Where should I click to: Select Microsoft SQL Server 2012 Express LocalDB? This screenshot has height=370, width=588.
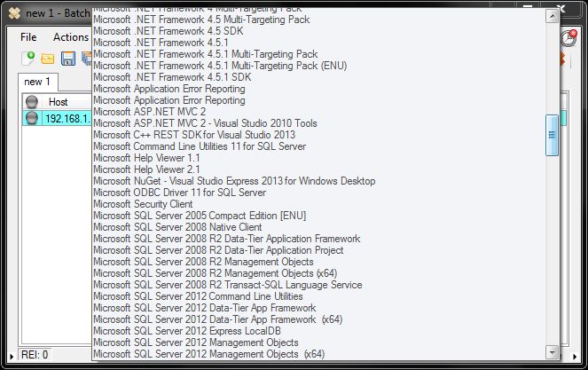(x=187, y=331)
